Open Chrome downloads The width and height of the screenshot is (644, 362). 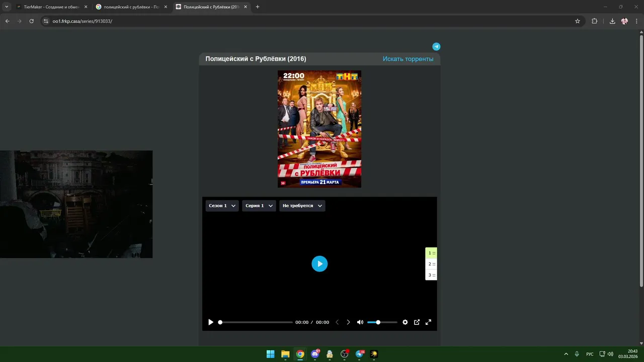tap(612, 21)
